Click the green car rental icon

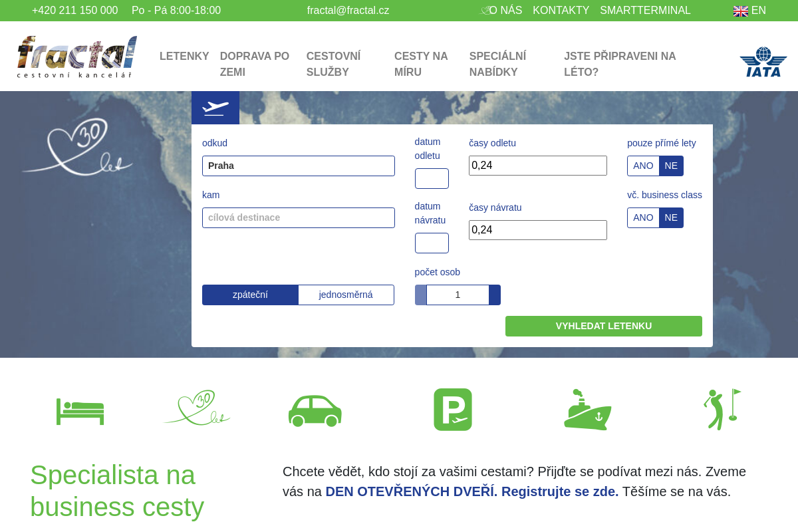point(315,410)
